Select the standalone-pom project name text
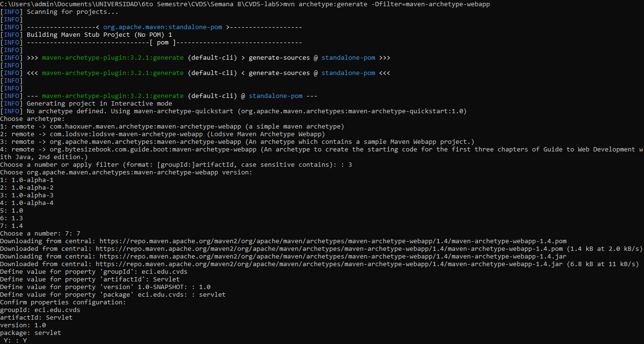The width and height of the screenshot is (644, 344). pos(348,57)
